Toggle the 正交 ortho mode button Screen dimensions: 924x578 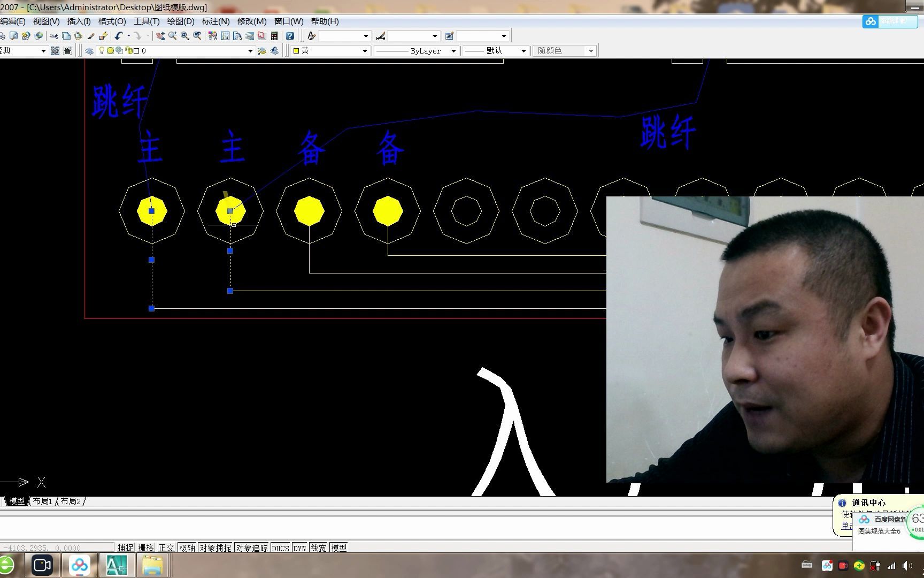tap(166, 547)
